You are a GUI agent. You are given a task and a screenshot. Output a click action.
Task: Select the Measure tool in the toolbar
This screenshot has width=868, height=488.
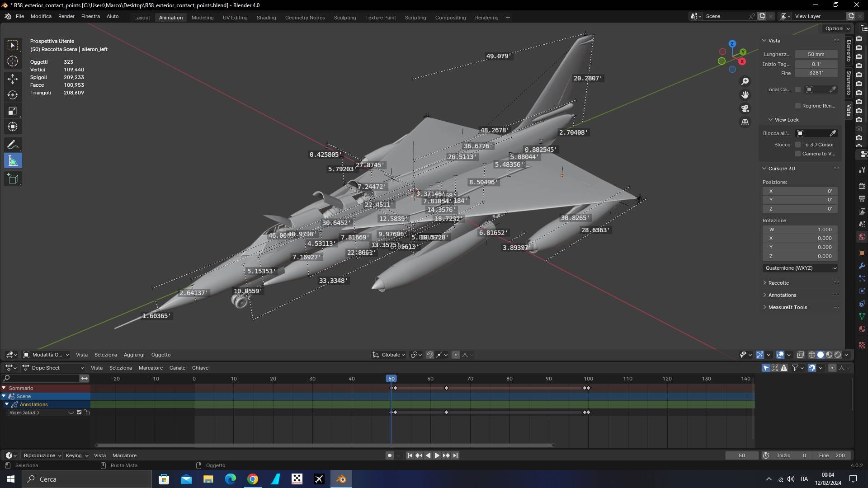tap(13, 161)
